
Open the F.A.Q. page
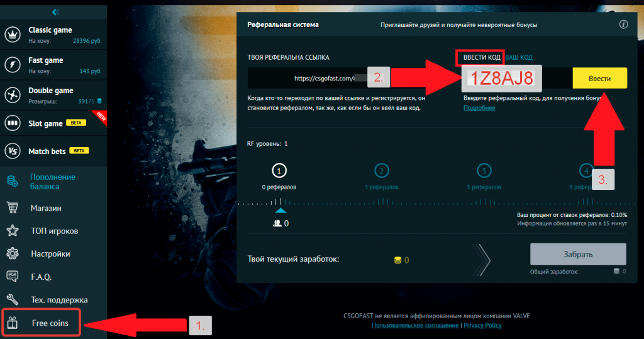point(41,277)
